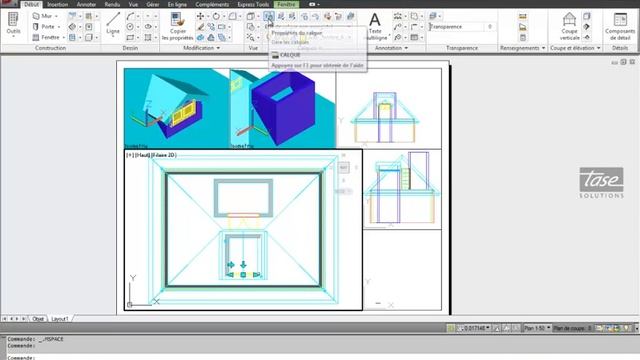Select the Fenêtre window tool in Construction
640x360 pixels.
(46, 37)
